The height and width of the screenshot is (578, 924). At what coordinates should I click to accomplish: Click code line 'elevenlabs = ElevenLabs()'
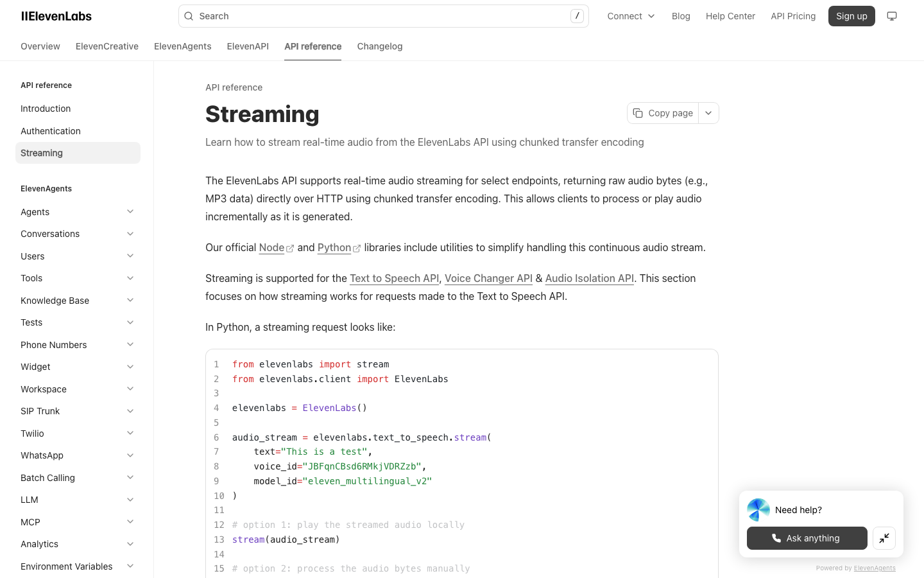point(300,408)
